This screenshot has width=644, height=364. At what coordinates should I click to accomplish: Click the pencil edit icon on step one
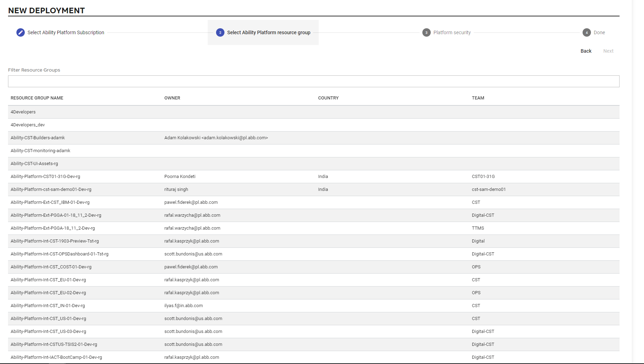[21, 32]
